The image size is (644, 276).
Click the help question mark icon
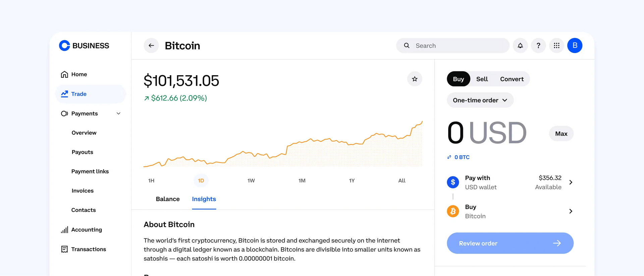pyautogui.click(x=538, y=45)
